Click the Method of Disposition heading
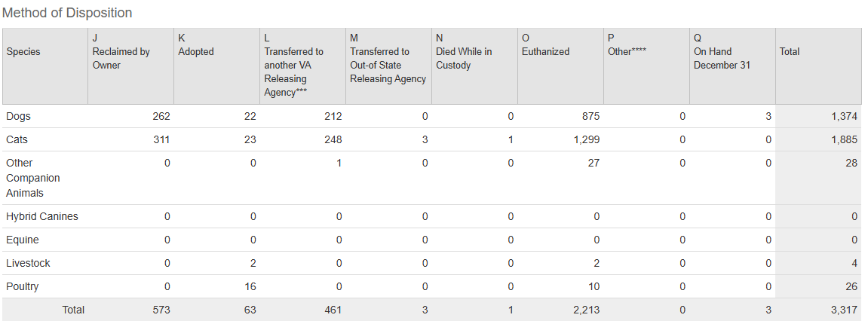 tap(67, 14)
